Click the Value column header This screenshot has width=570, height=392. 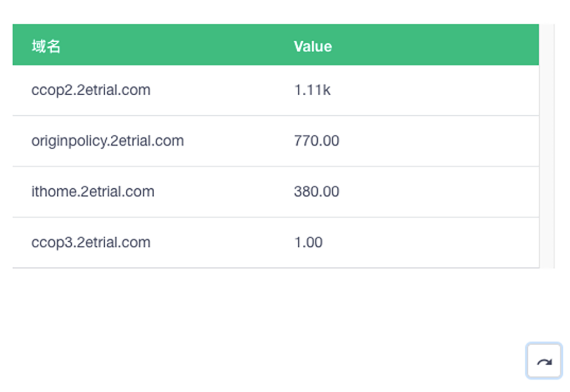(x=312, y=46)
